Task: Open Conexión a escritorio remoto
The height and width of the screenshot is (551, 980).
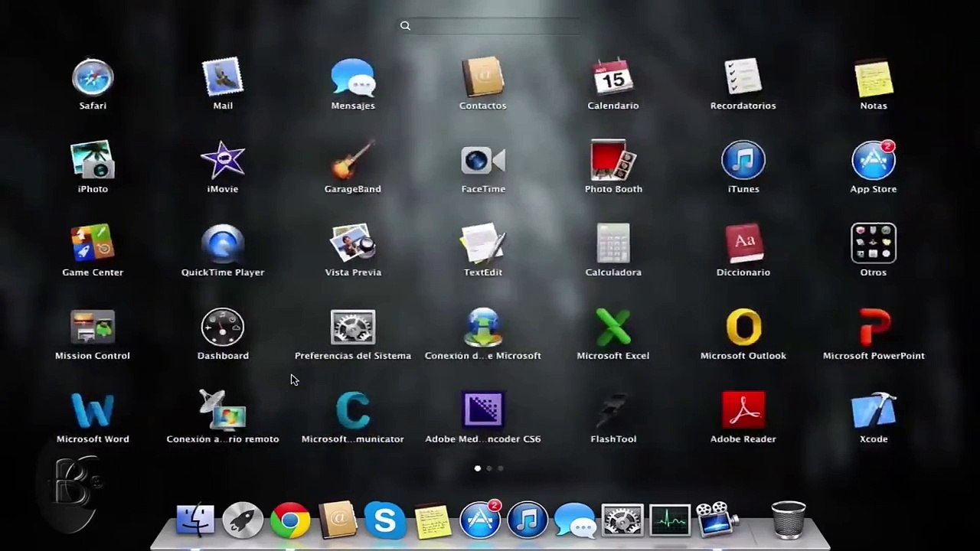Action: coord(223,412)
